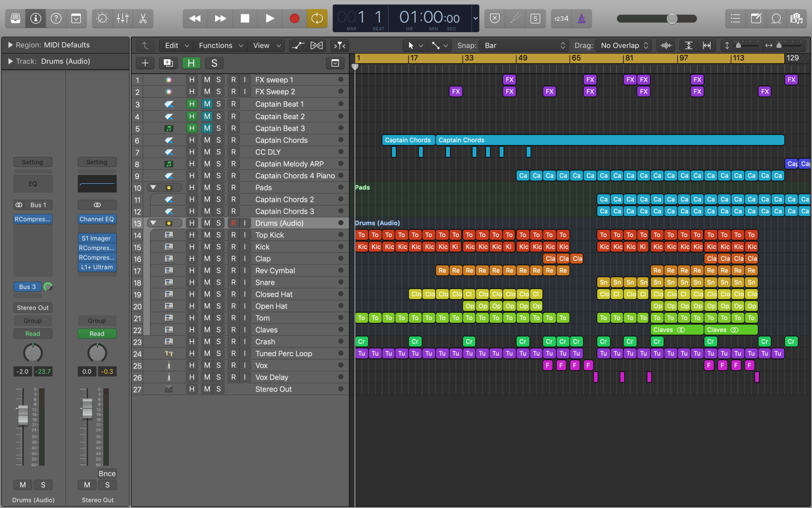Open the Toolbar toggle icon
This screenshot has width=812, height=508.
point(76,18)
